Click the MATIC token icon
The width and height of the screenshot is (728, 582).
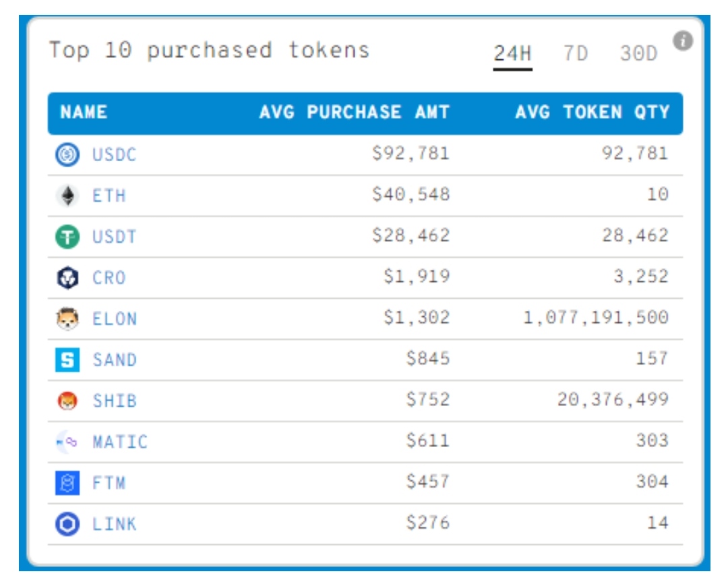[x=67, y=442]
